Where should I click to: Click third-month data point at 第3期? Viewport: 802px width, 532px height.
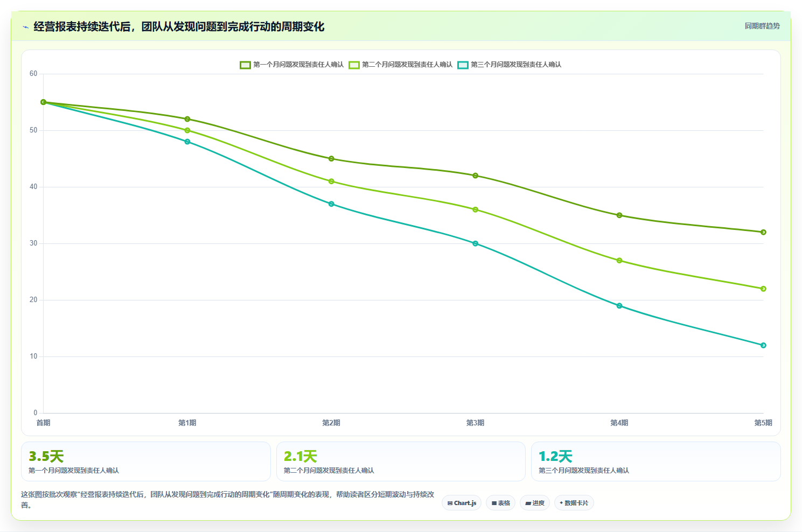coord(475,243)
